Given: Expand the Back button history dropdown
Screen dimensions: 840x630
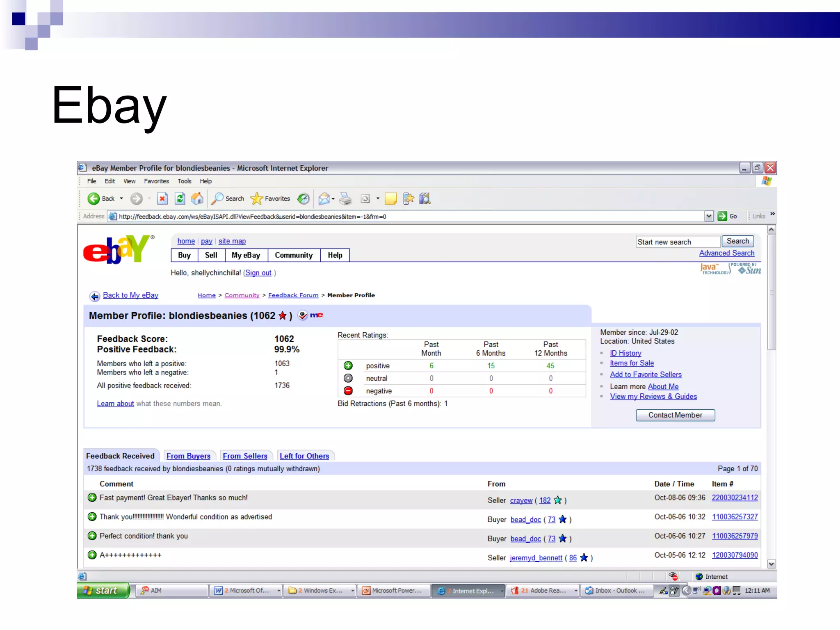Looking at the screenshot, I should tap(121, 199).
